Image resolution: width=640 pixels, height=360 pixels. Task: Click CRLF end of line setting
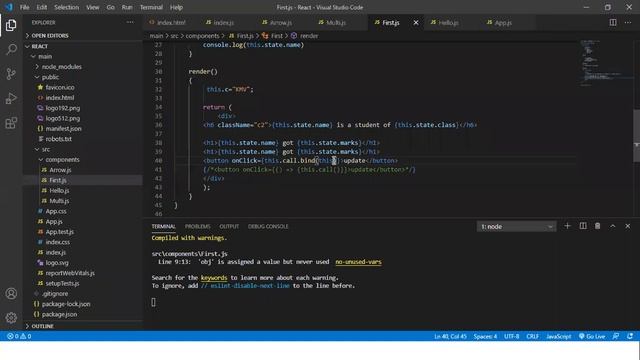coord(532,336)
